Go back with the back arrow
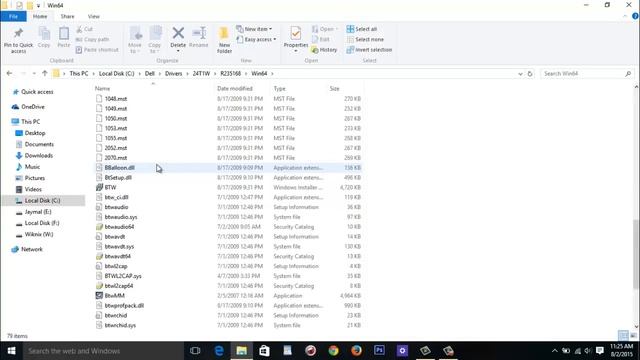 pyautogui.click(x=9, y=73)
